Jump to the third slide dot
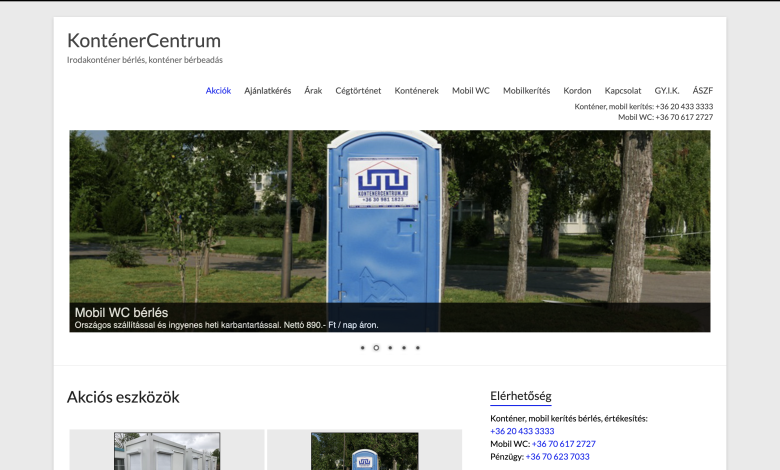This screenshot has width=780, height=470. click(390, 348)
